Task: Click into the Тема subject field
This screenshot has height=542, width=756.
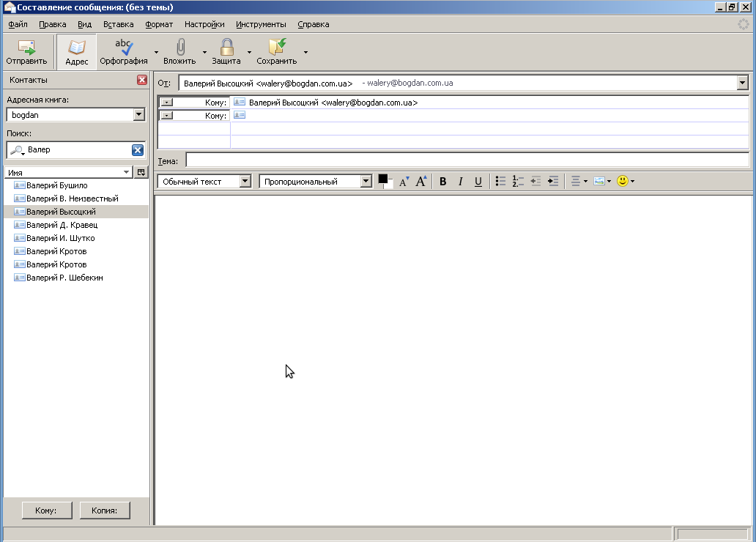Action: point(467,160)
